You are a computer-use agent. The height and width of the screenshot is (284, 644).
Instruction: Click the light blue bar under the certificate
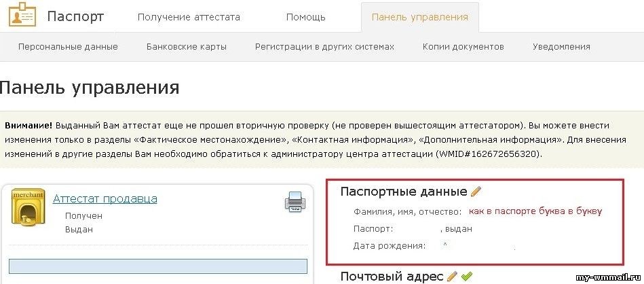[158, 266]
